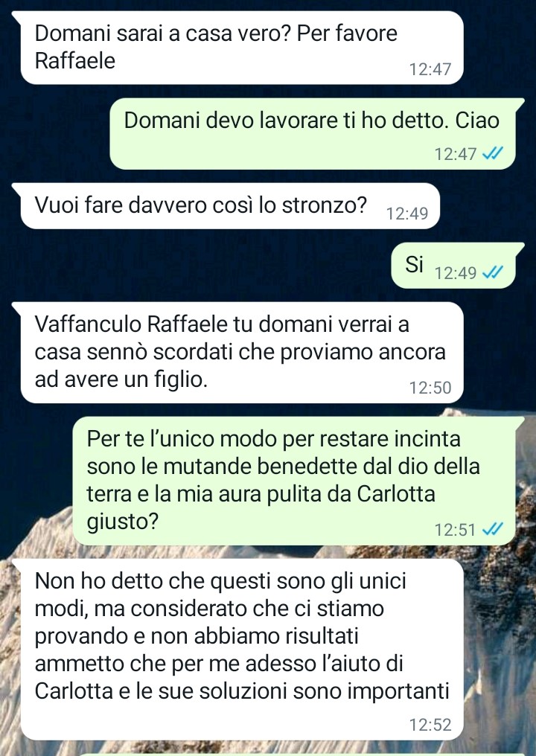Tap the message starting with "Vaffanculo Raffaele"

point(242,353)
